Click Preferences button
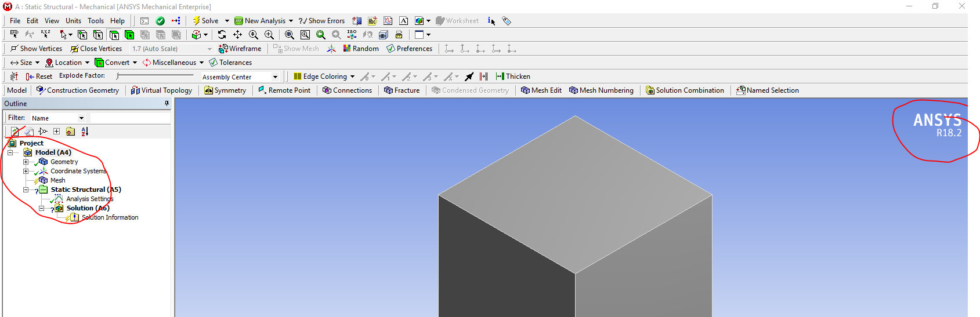Image resolution: width=980 pixels, height=317 pixels. (410, 49)
